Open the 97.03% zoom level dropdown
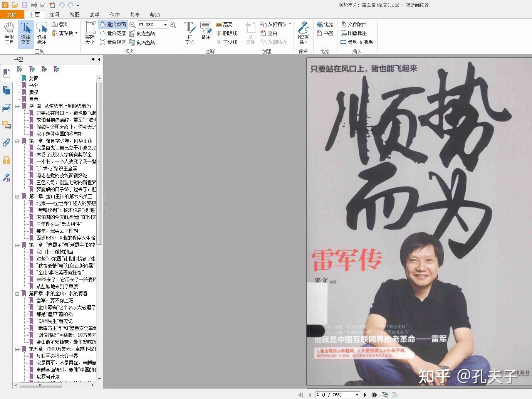Screen dimensions: 532x399 pos(166,25)
